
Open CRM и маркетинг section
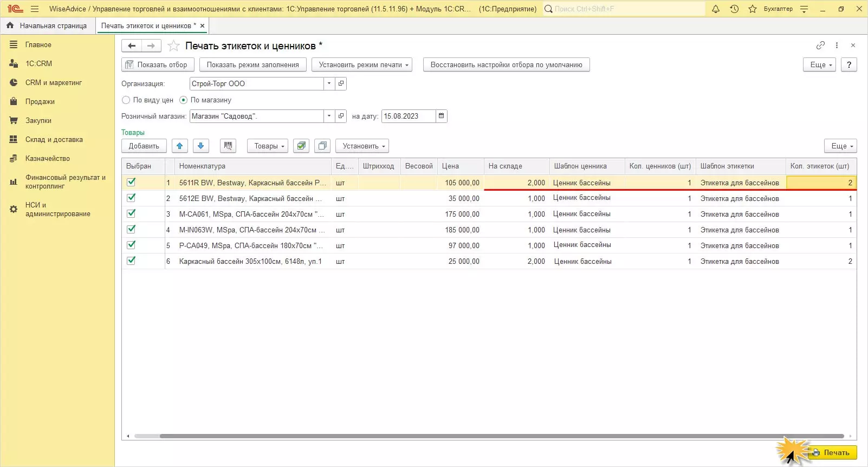53,82
